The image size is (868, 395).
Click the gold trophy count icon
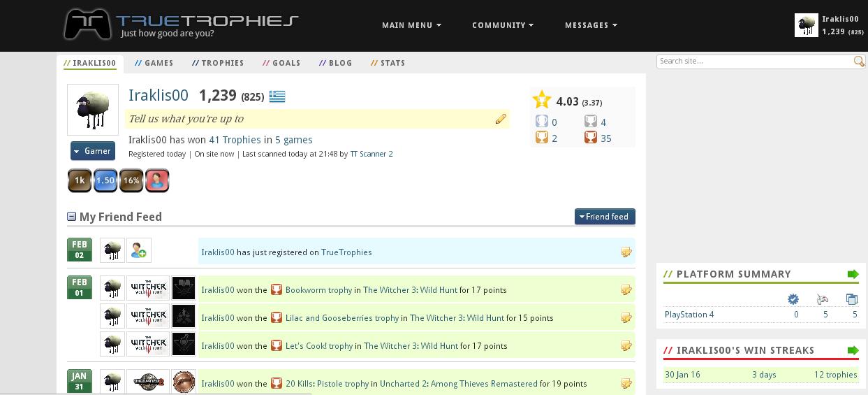click(x=542, y=138)
